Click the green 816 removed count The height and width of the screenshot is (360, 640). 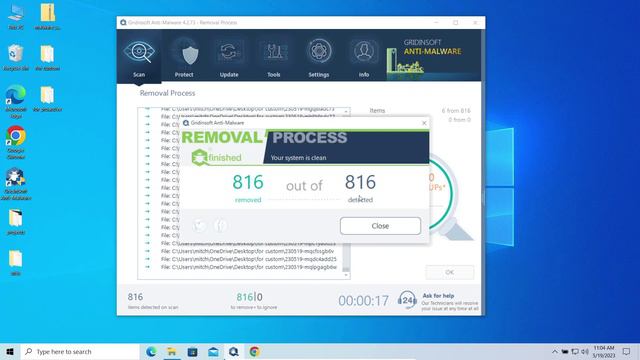[248, 182]
